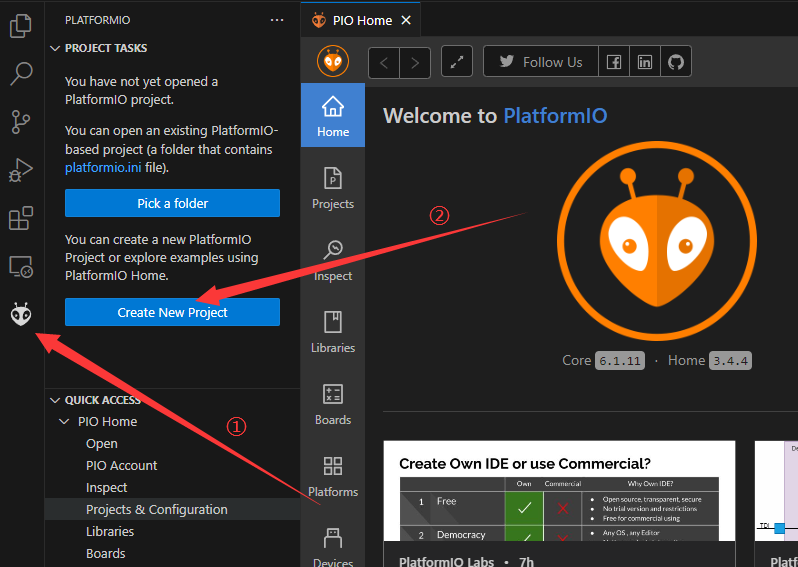Open Boards in PIO Home sidebar

pos(333,405)
